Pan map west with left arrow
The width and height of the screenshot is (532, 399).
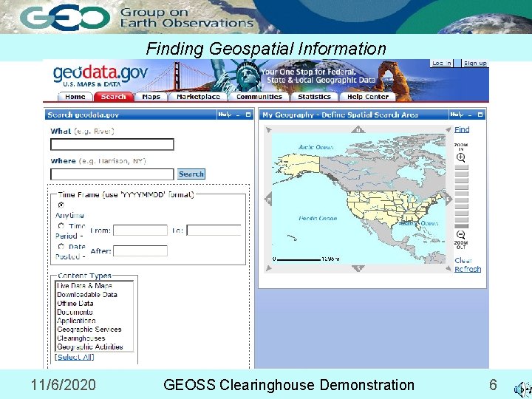point(268,199)
